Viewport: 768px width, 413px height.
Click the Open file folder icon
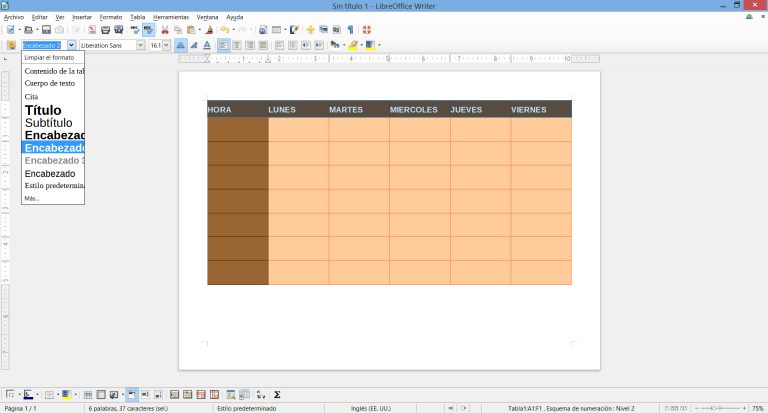coord(28,30)
